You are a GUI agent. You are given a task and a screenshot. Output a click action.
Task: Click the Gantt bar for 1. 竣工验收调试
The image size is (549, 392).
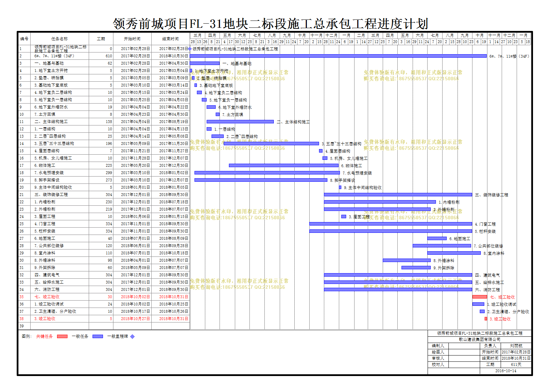pos(478,304)
